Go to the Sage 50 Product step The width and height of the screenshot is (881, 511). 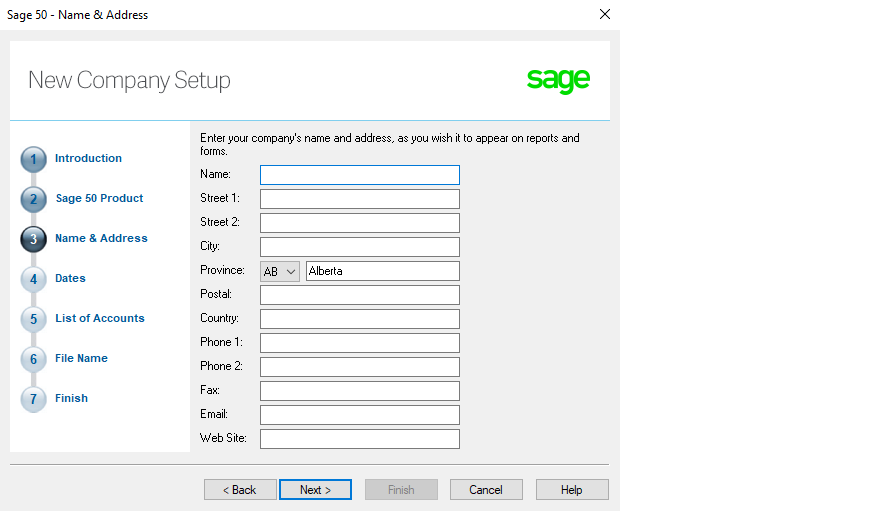99,198
